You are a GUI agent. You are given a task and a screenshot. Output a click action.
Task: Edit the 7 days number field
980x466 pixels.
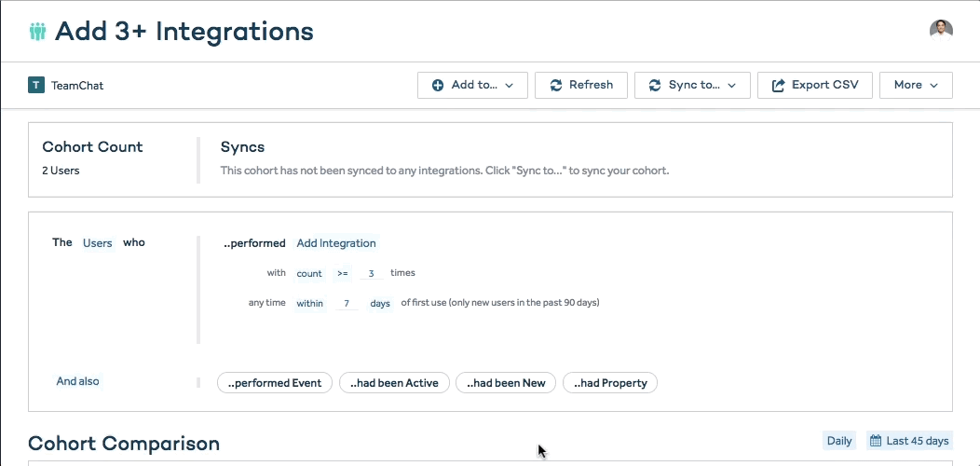pos(347,304)
